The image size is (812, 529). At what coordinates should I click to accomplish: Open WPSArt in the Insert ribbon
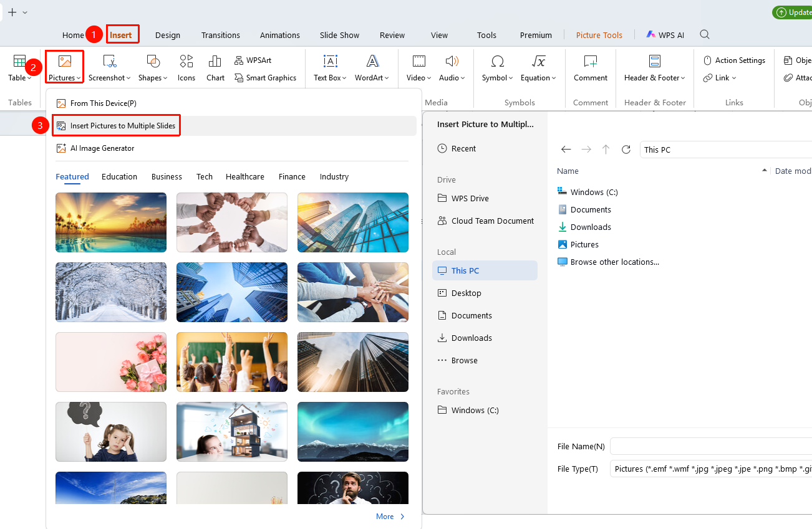pos(253,60)
